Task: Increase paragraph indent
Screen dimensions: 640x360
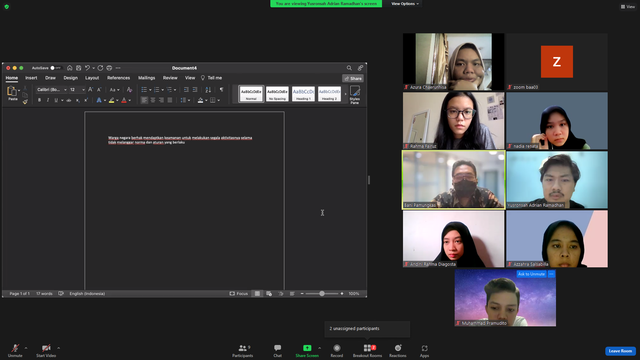Action: point(195,90)
